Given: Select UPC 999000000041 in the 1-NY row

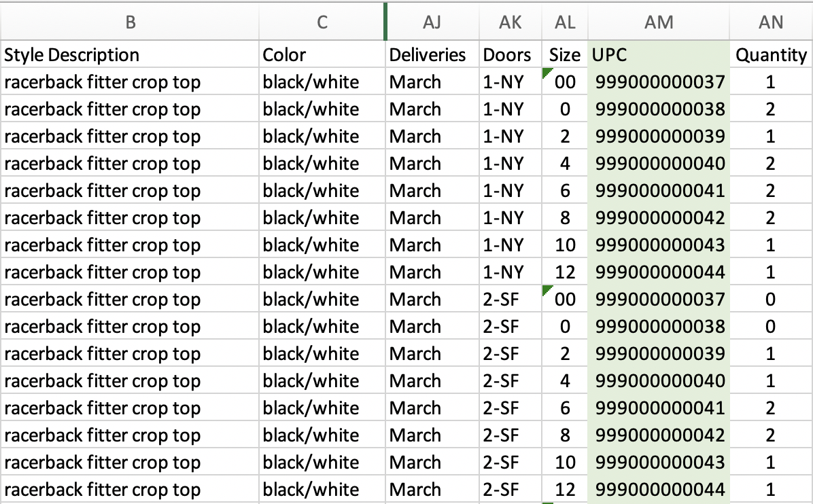Looking at the screenshot, I should coord(659,191).
